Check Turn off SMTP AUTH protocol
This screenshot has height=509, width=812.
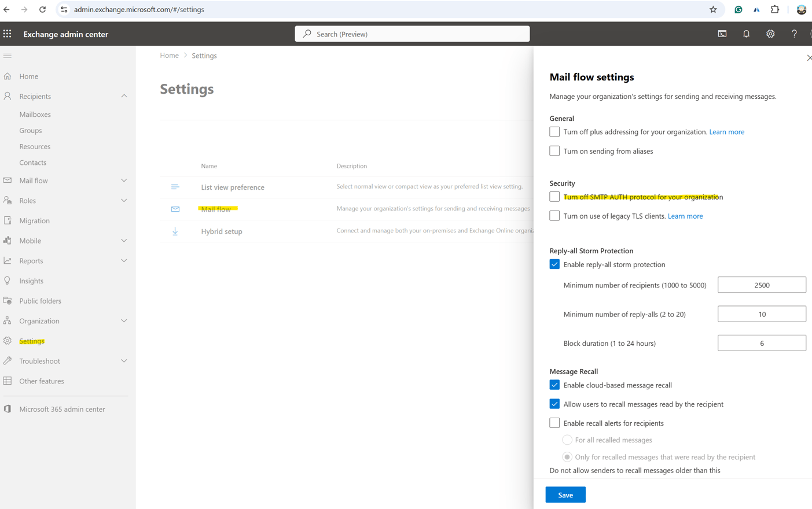pos(554,197)
